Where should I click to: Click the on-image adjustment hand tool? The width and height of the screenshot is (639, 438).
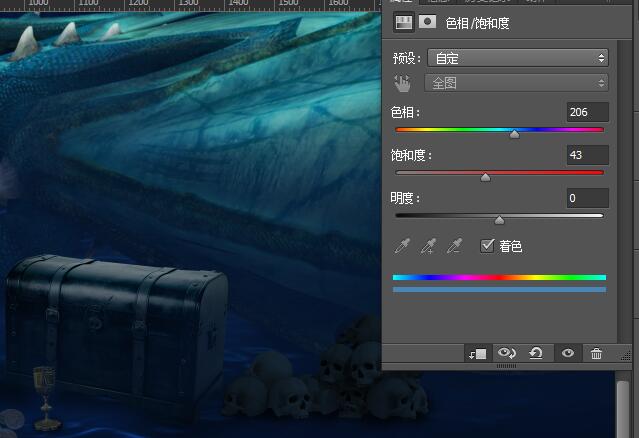(x=402, y=83)
